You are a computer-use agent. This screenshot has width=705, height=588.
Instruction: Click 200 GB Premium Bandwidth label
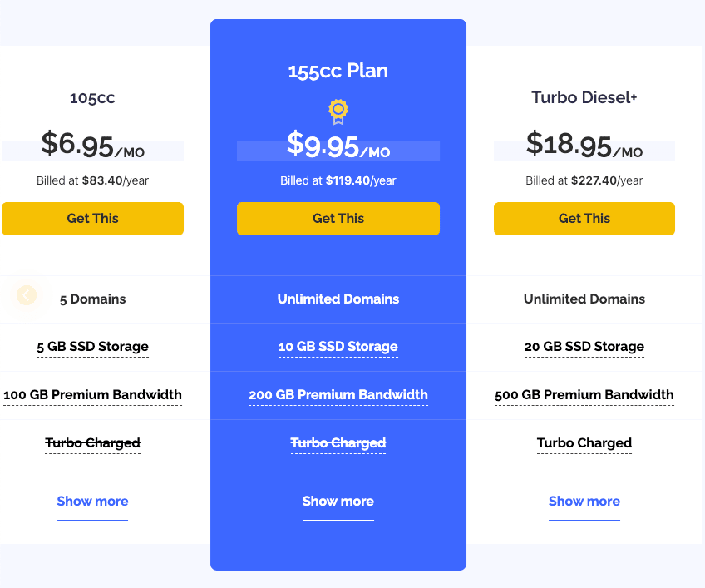tap(338, 395)
